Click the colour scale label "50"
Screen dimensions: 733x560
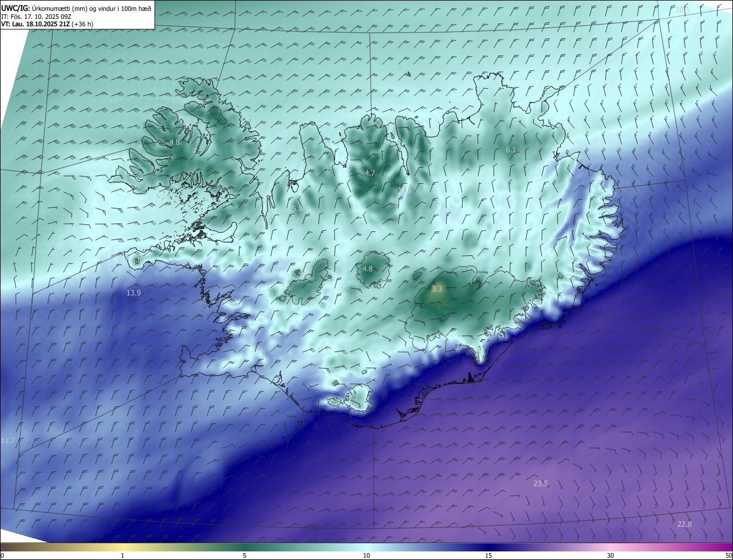(x=729, y=556)
